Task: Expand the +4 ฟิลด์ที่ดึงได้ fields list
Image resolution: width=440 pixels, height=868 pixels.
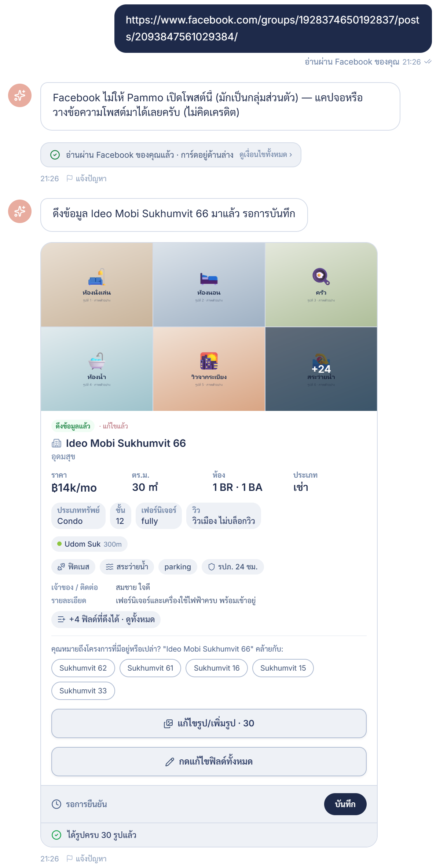Action: pos(106,620)
